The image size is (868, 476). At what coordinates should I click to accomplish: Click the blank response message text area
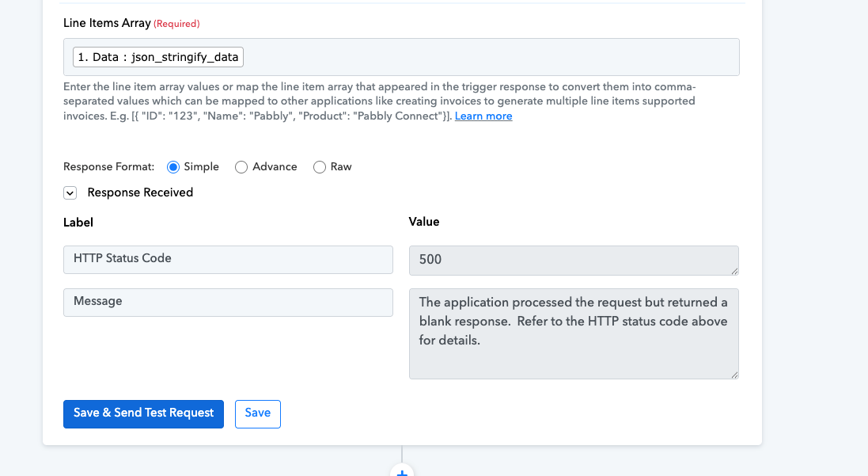573,333
